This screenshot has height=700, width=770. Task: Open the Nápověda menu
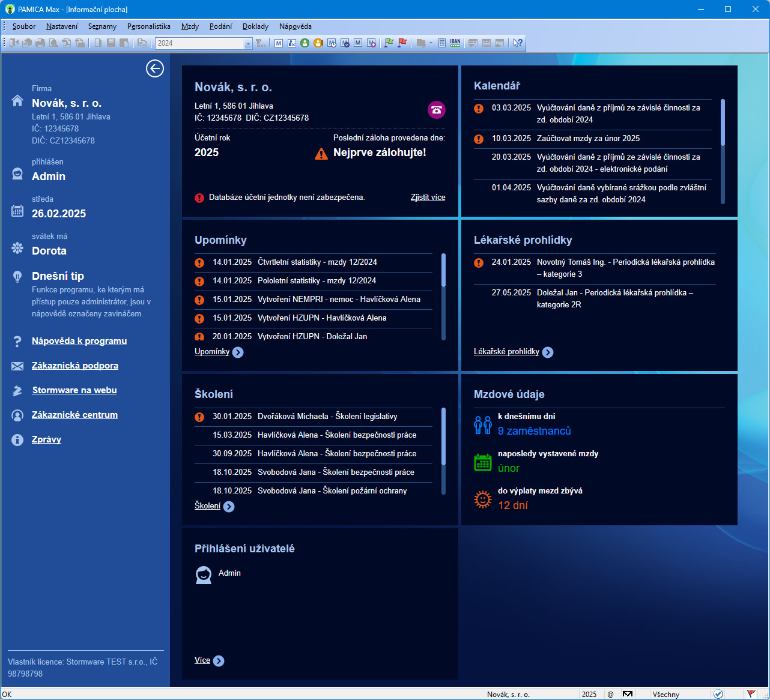tap(295, 26)
